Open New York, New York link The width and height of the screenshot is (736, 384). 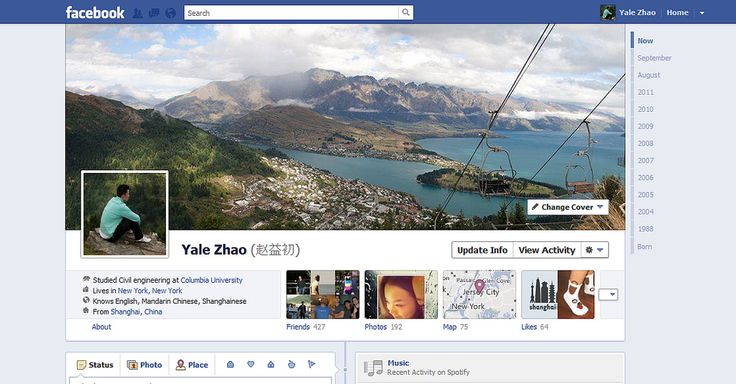tap(150, 291)
